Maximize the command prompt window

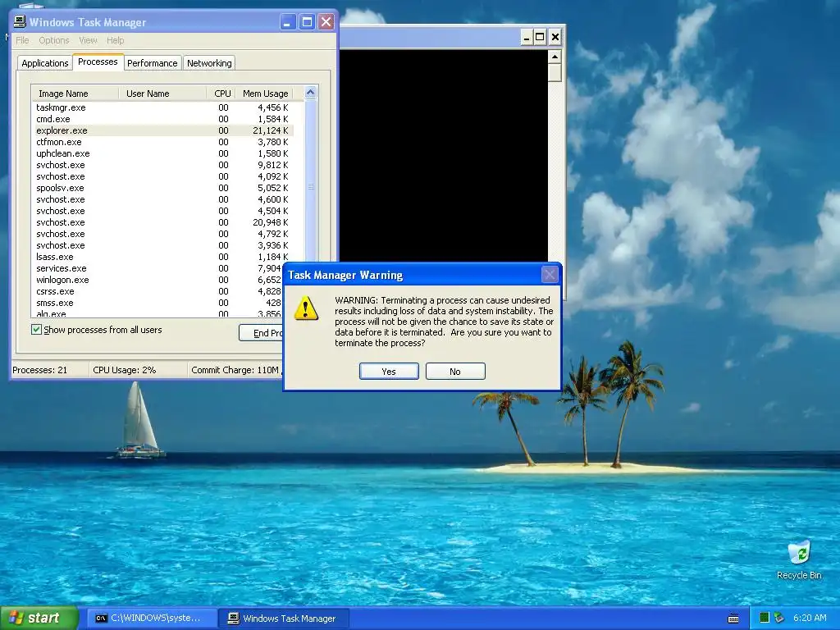(x=540, y=37)
